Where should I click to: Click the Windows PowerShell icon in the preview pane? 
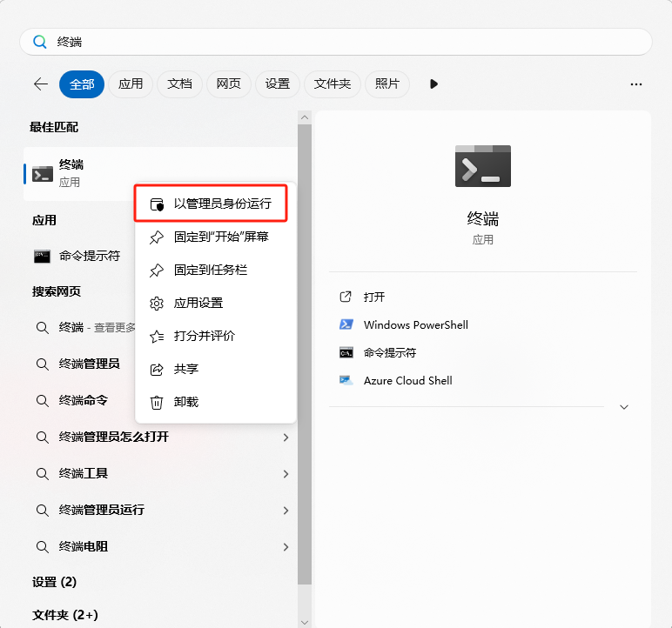point(346,324)
